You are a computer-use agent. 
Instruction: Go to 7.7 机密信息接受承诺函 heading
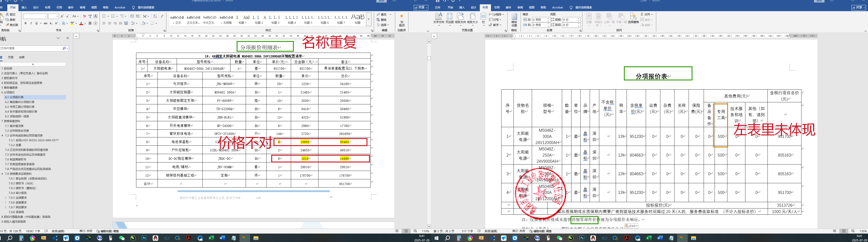pyautogui.click(x=20, y=164)
